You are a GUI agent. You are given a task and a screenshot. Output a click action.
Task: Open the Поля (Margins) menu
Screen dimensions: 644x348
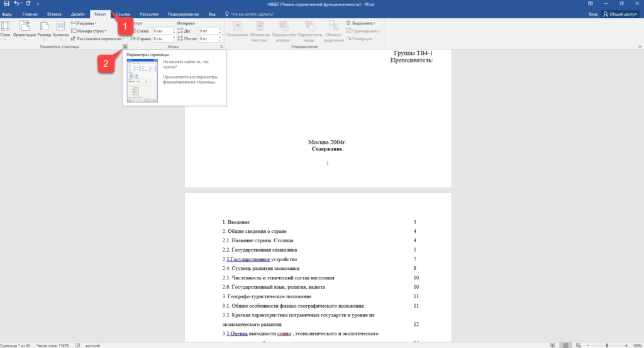tap(5, 30)
